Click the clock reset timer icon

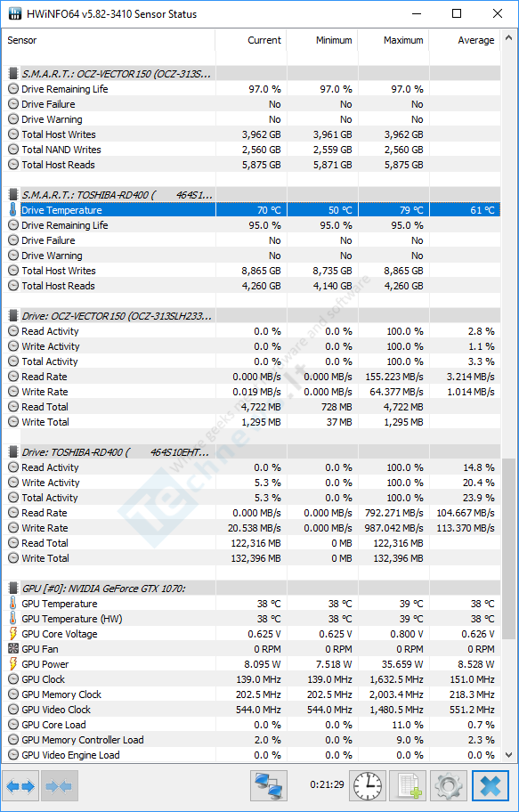368,787
